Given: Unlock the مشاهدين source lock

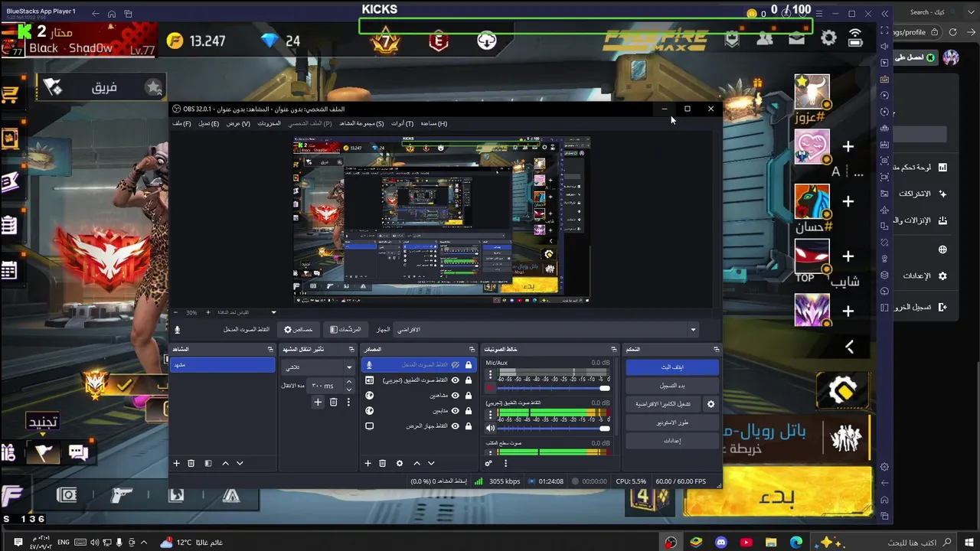Looking at the screenshot, I should (x=468, y=396).
